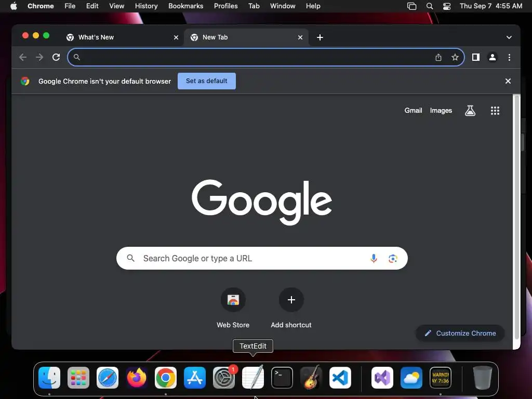The image size is (532, 399).
Task: Open the Google apps grid
Action: (x=495, y=111)
